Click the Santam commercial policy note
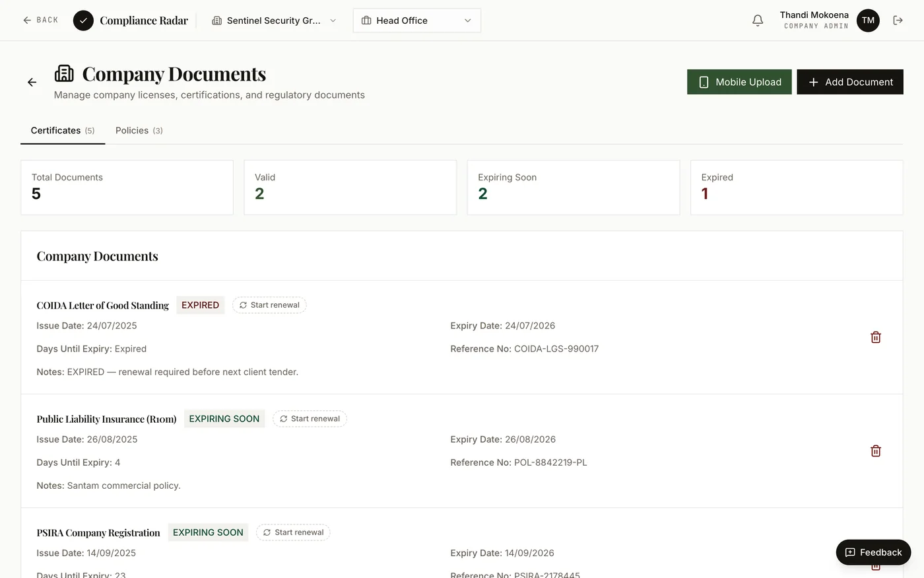This screenshot has width=924, height=578. point(123,486)
